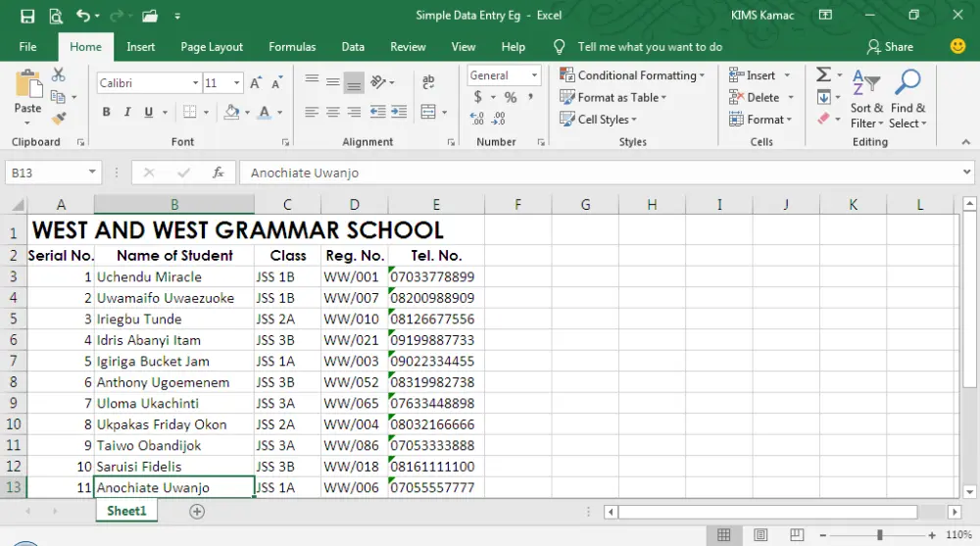Click Merge & Center icon
Image resolution: width=980 pixels, height=546 pixels.
(x=428, y=112)
